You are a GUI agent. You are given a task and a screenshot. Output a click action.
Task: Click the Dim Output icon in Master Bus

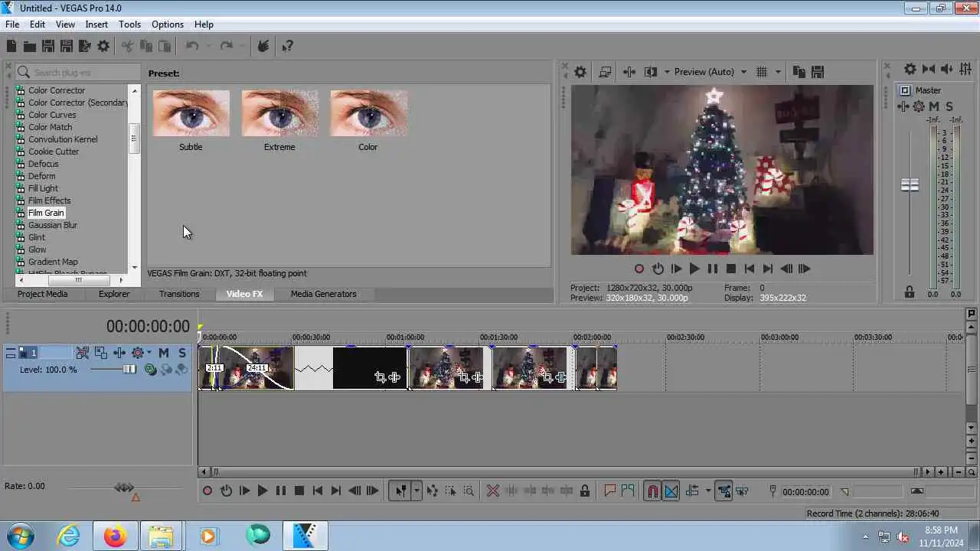click(x=947, y=69)
